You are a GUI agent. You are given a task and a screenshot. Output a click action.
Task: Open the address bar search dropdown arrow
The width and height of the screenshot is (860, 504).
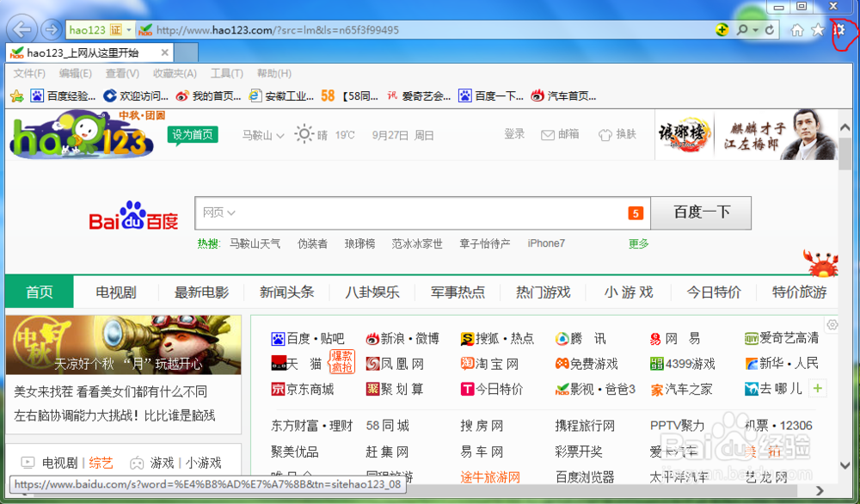click(x=755, y=30)
